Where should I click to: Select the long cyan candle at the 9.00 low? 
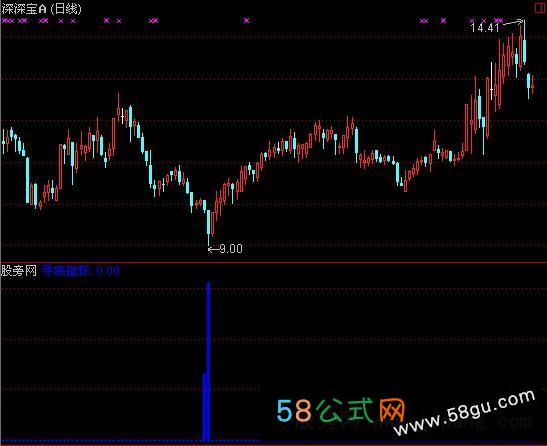pos(209,227)
